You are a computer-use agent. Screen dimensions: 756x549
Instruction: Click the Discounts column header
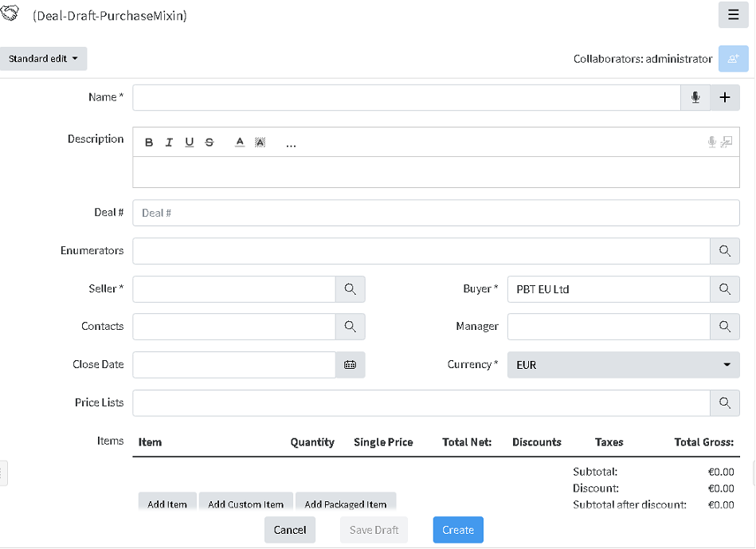(x=537, y=442)
